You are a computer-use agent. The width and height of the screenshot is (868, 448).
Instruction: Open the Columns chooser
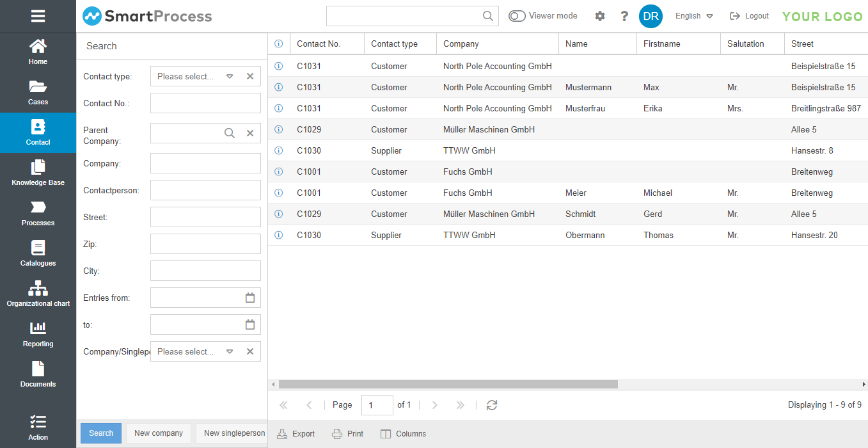404,434
